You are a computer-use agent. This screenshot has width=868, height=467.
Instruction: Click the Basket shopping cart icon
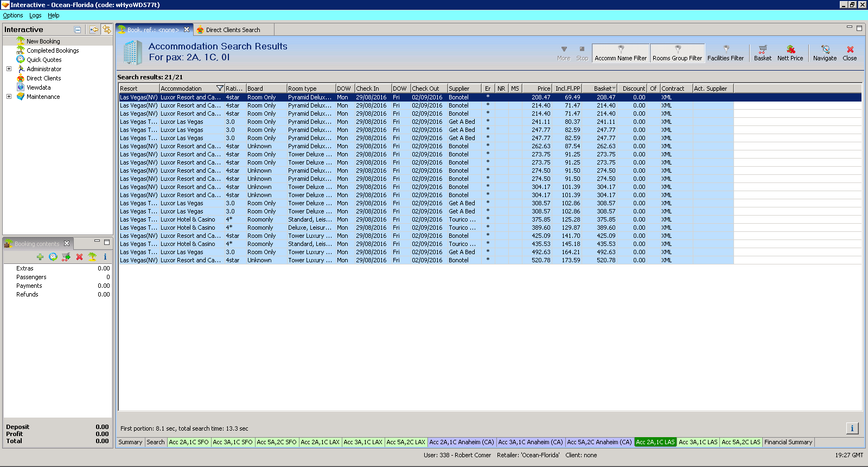click(762, 49)
